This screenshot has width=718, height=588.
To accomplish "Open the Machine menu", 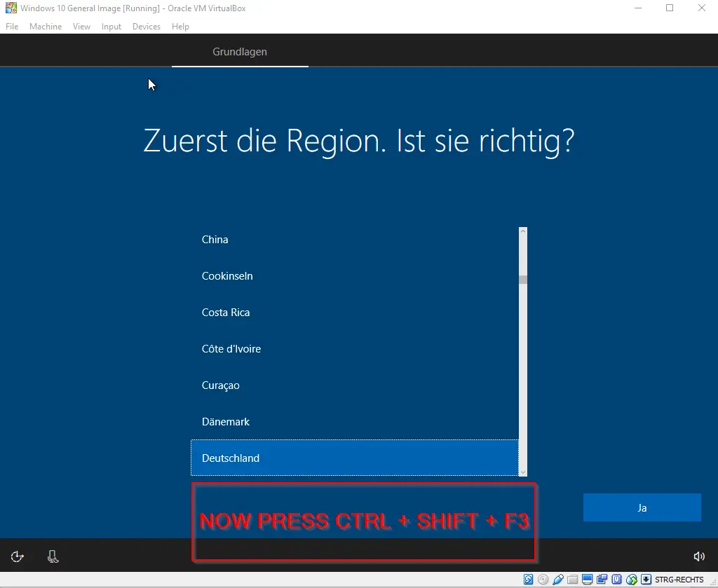I will pos(46,27).
